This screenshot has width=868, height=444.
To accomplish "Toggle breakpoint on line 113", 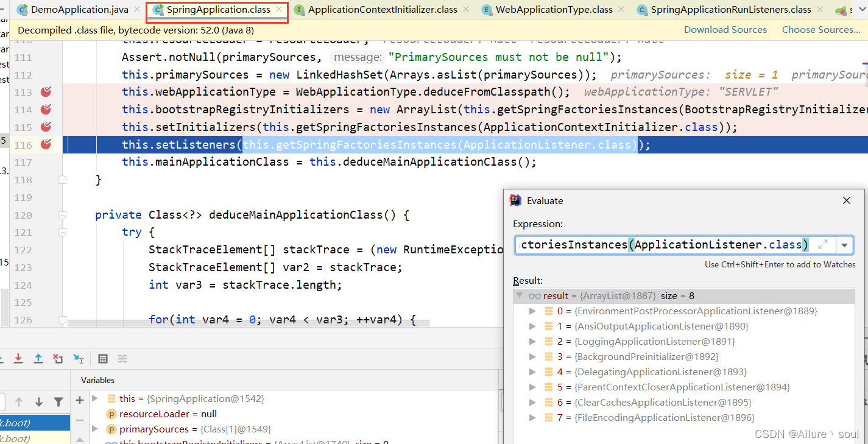I will 46,92.
